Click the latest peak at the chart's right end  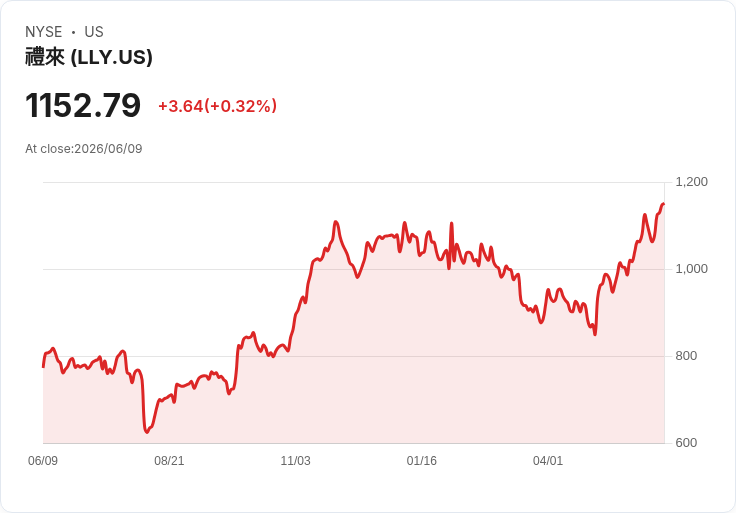[663, 204]
